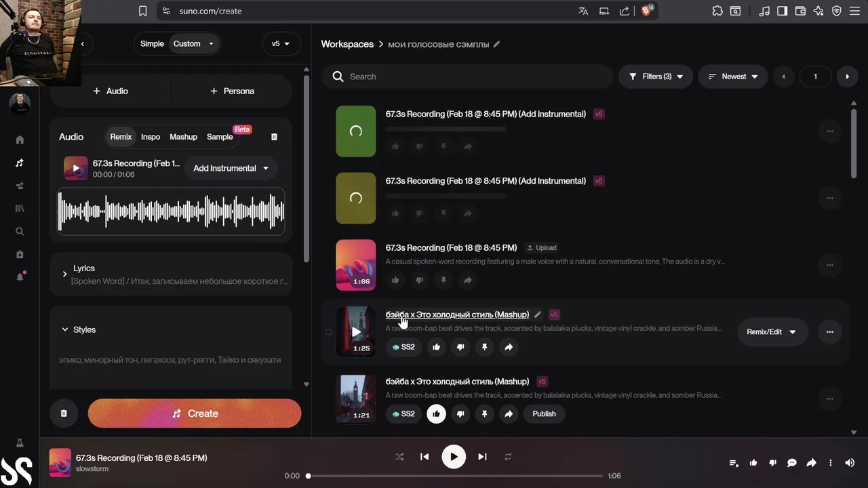This screenshot has height=488, width=868.
Task: Clear the form with trash icon beside Create
Action: tap(64, 413)
